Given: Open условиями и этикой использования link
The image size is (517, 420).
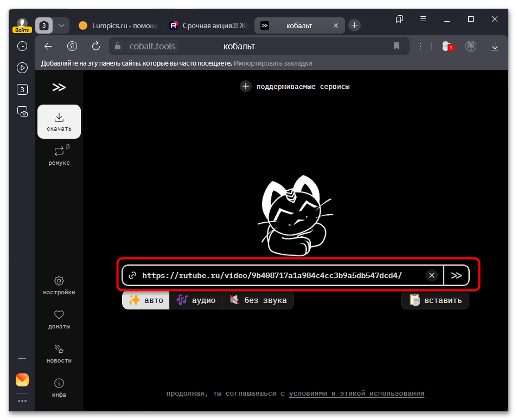Looking at the screenshot, I should [x=356, y=393].
